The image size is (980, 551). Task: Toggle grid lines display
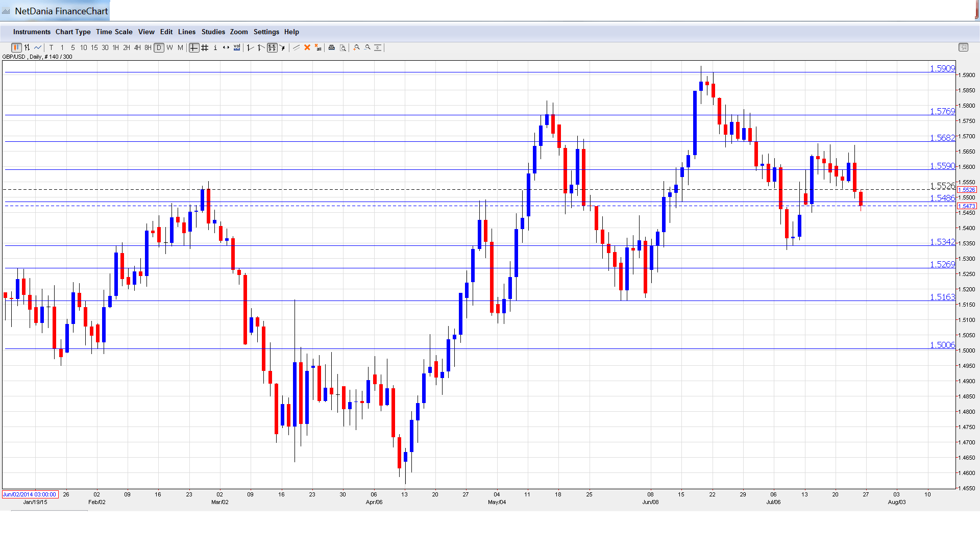click(x=205, y=47)
